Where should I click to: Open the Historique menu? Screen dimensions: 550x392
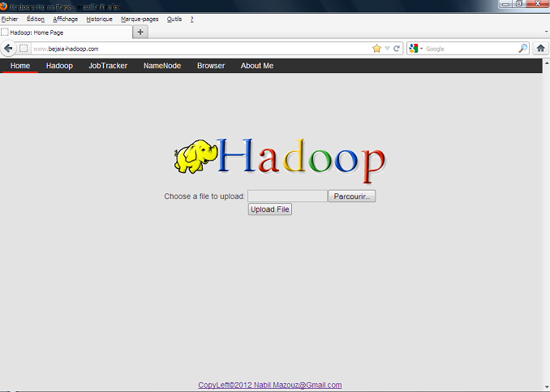[x=99, y=19]
